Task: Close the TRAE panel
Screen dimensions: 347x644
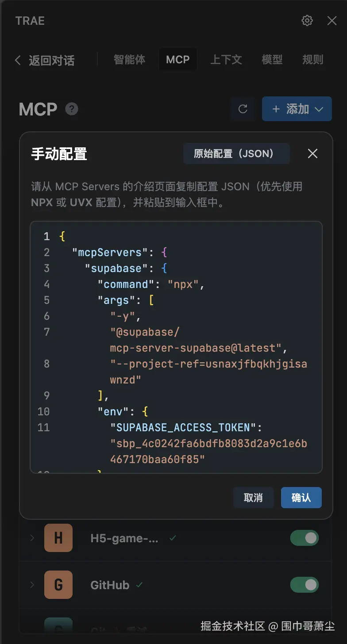Action: (332, 21)
